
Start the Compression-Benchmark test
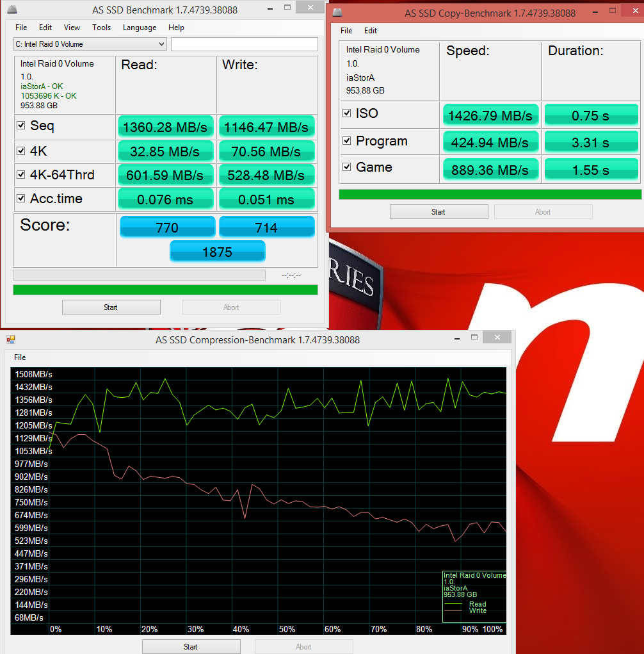coord(191,646)
